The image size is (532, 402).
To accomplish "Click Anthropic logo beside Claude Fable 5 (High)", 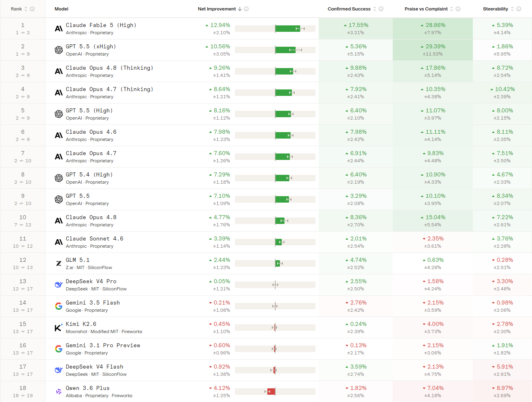I will (x=59, y=29).
